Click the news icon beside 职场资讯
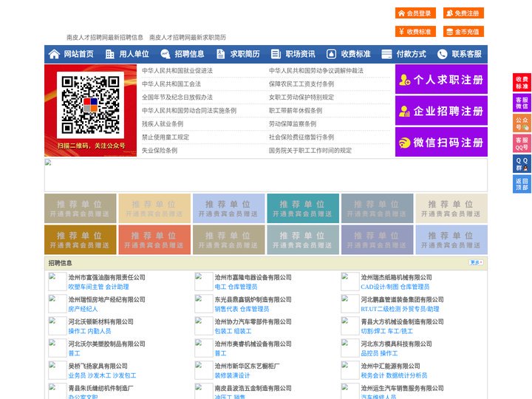 click(276, 54)
